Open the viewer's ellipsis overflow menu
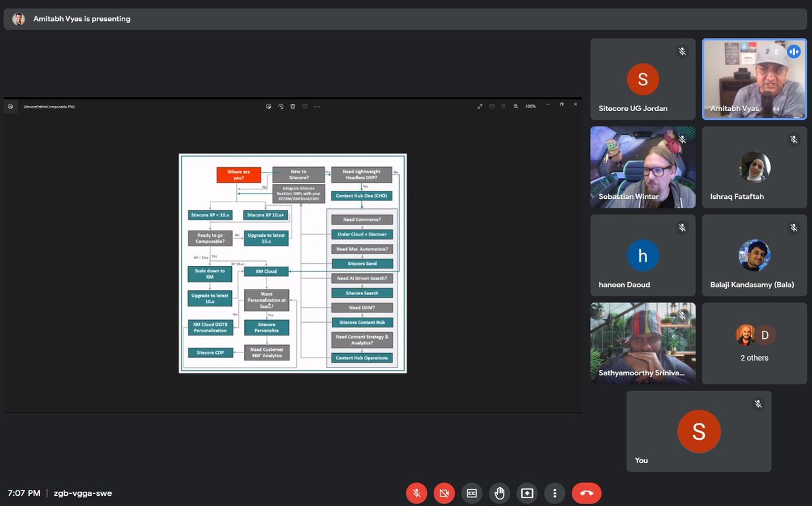 pyautogui.click(x=316, y=106)
